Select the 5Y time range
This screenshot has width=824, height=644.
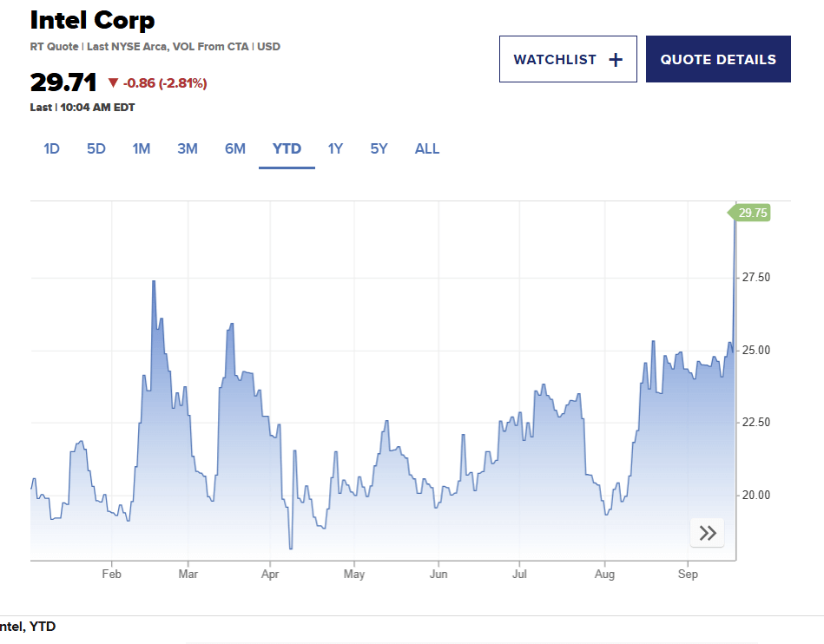click(379, 148)
